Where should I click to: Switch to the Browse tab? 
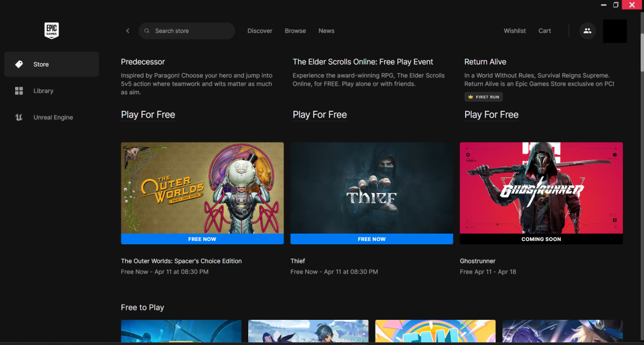pyautogui.click(x=295, y=31)
